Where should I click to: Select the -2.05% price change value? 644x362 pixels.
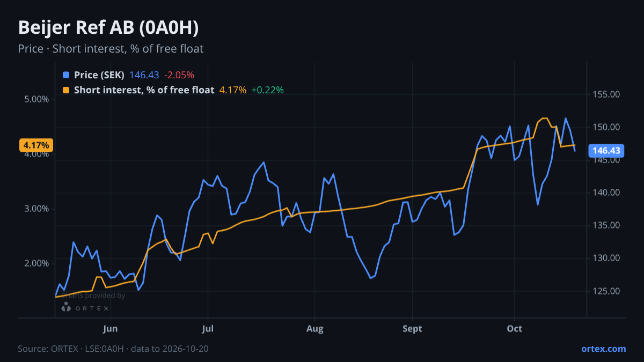(179, 75)
